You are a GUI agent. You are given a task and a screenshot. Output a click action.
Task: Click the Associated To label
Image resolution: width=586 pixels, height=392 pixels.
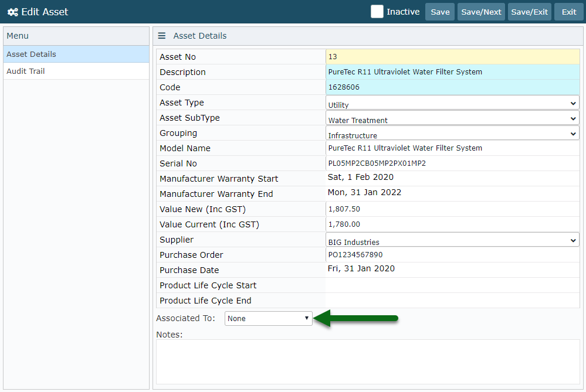(186, 318)
